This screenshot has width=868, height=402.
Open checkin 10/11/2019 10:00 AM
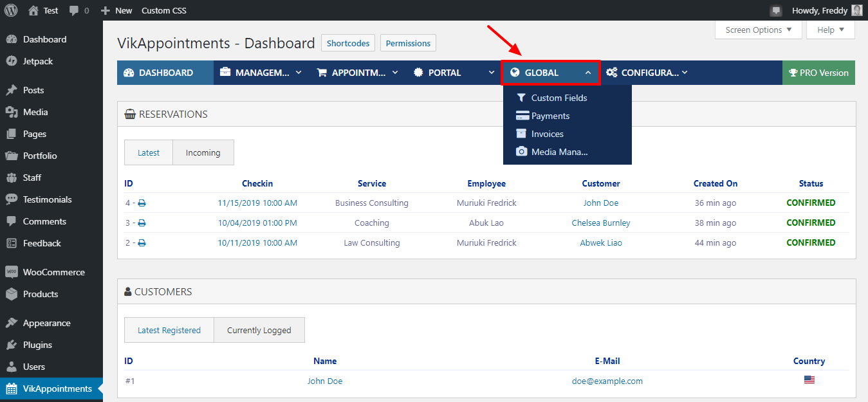click(x=257, y=243)
